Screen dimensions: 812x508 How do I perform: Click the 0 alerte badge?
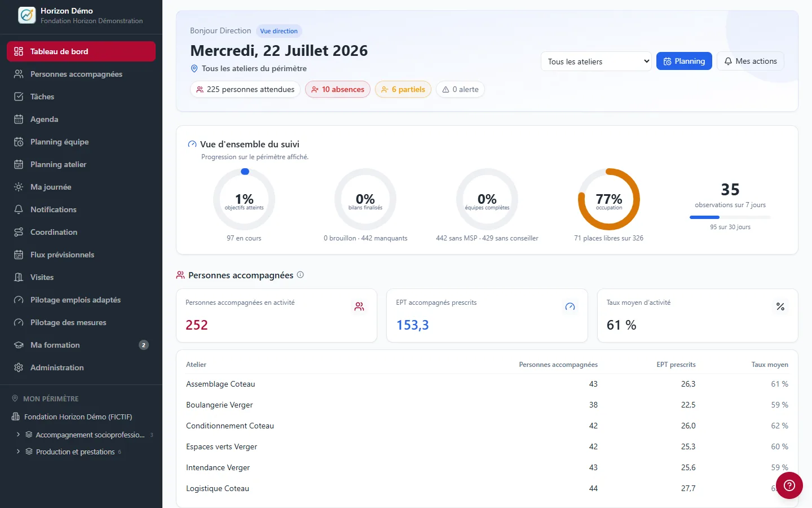[461, 89]
